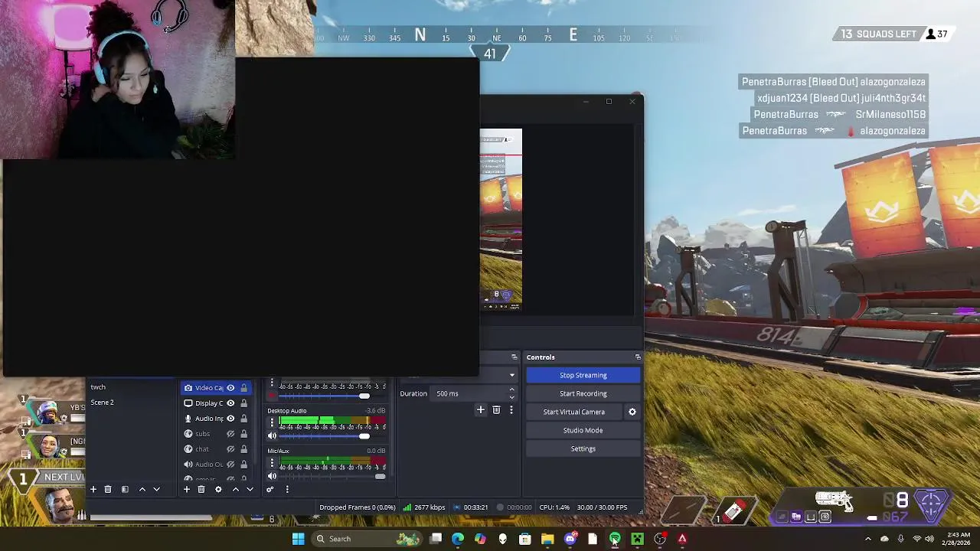Image resolution: width=980 pixels, height=551 pixels.
Task: Configure virtual camera gear icon
Action: (x=632, y=412)
